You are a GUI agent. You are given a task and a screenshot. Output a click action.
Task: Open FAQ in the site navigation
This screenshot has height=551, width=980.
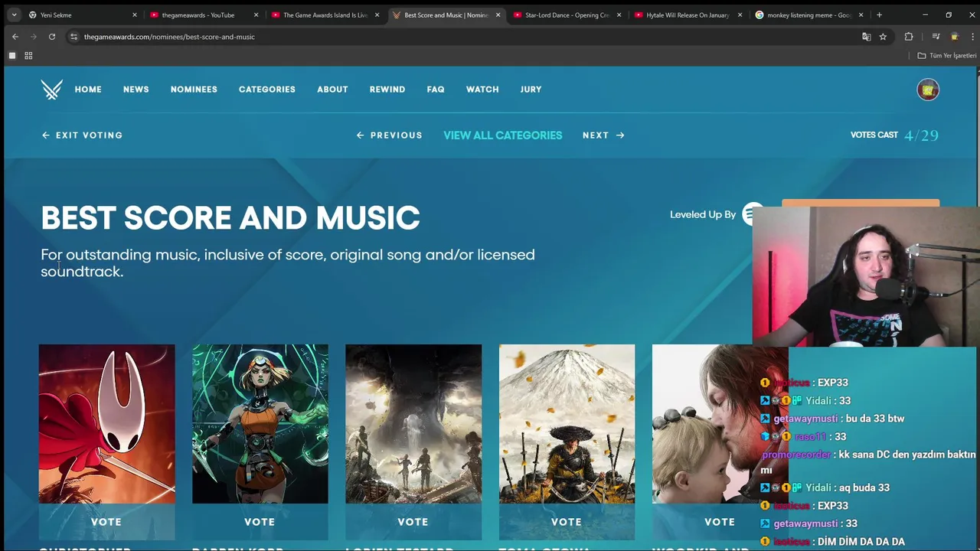[x=436, y=90]
